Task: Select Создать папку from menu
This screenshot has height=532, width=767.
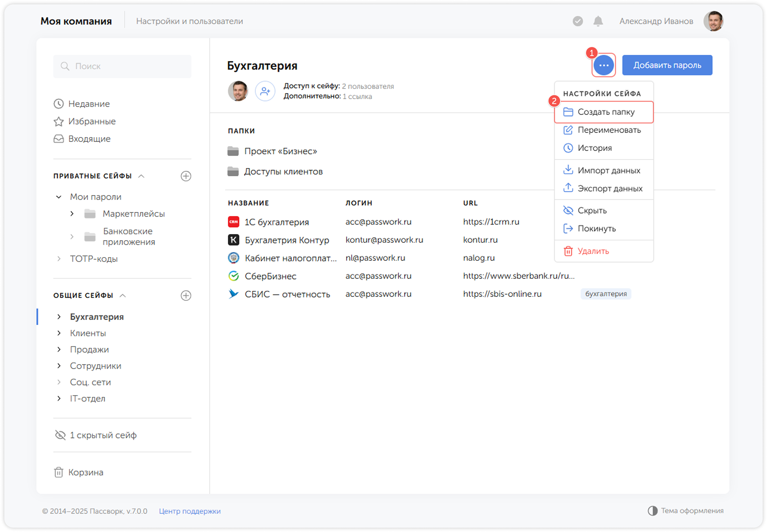Action: pos(604,112)
